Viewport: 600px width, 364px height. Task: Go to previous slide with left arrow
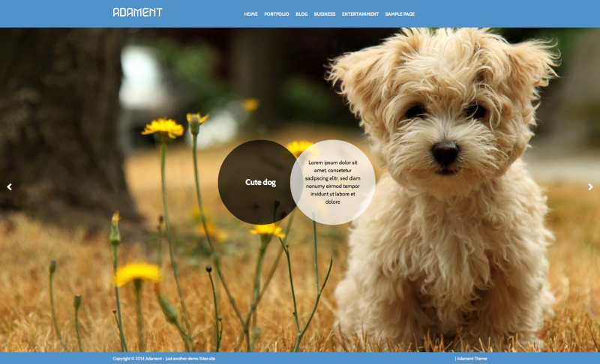9,187
